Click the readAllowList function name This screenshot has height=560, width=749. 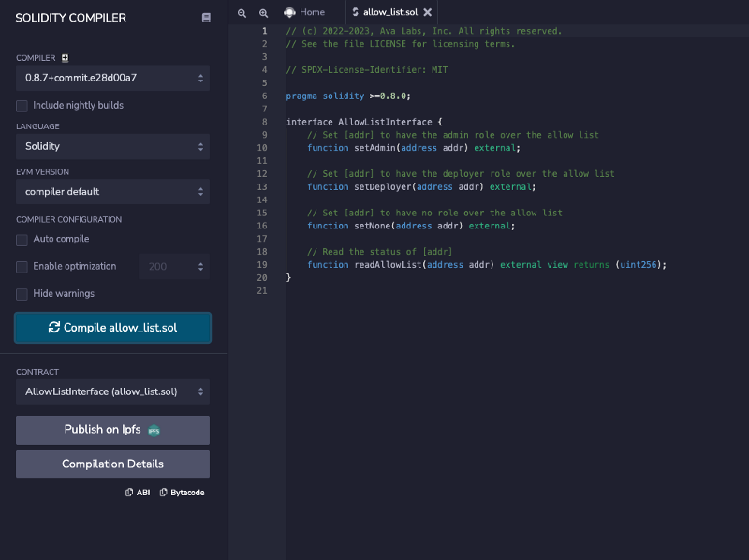coord(388,265)
